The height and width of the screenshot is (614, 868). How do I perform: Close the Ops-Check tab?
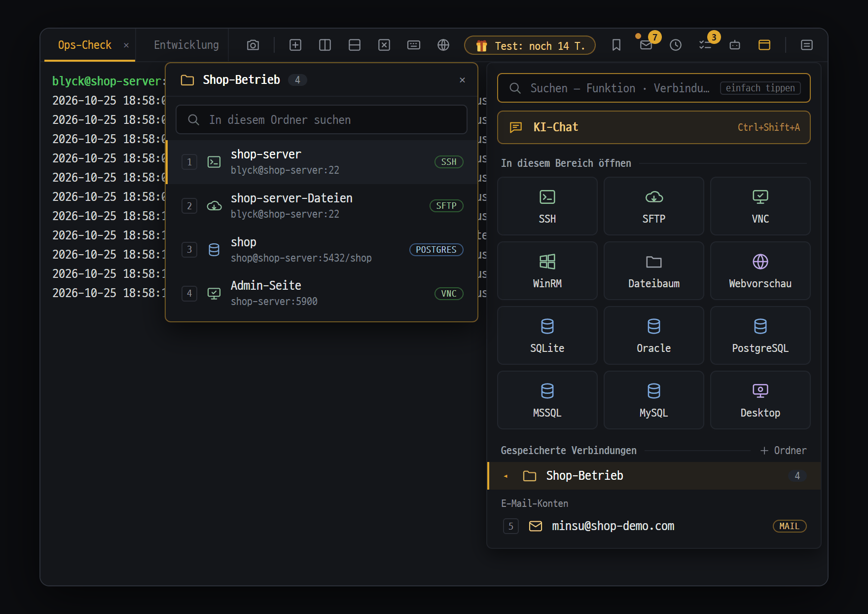point(126,45)
